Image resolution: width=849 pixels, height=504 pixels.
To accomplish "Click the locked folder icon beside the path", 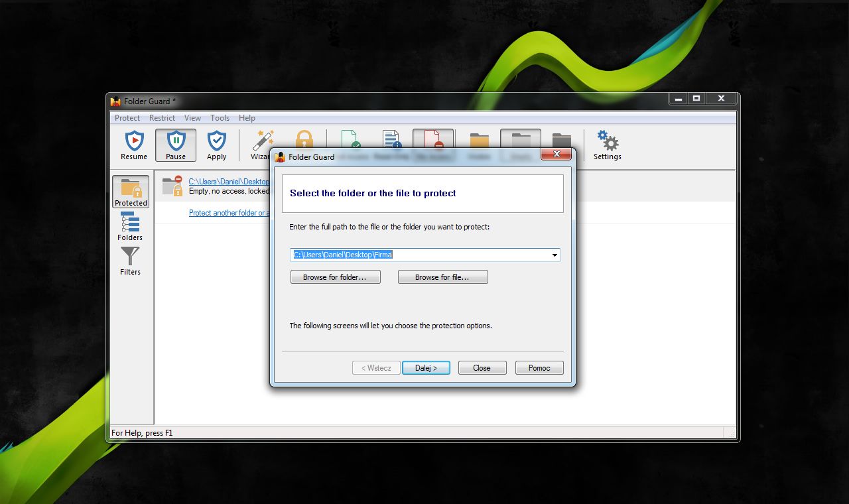I will pos(172,186).
